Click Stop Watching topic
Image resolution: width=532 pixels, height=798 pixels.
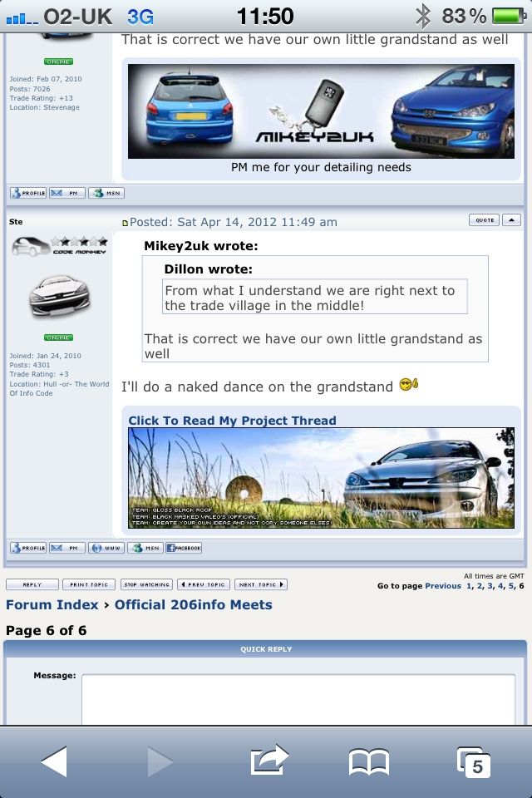click(146, 584)
